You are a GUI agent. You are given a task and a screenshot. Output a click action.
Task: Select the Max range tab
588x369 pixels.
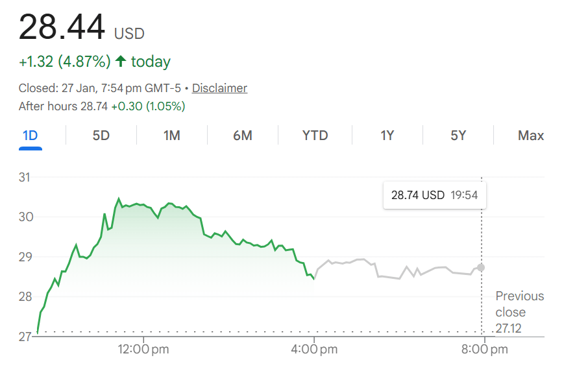point(530,136)
